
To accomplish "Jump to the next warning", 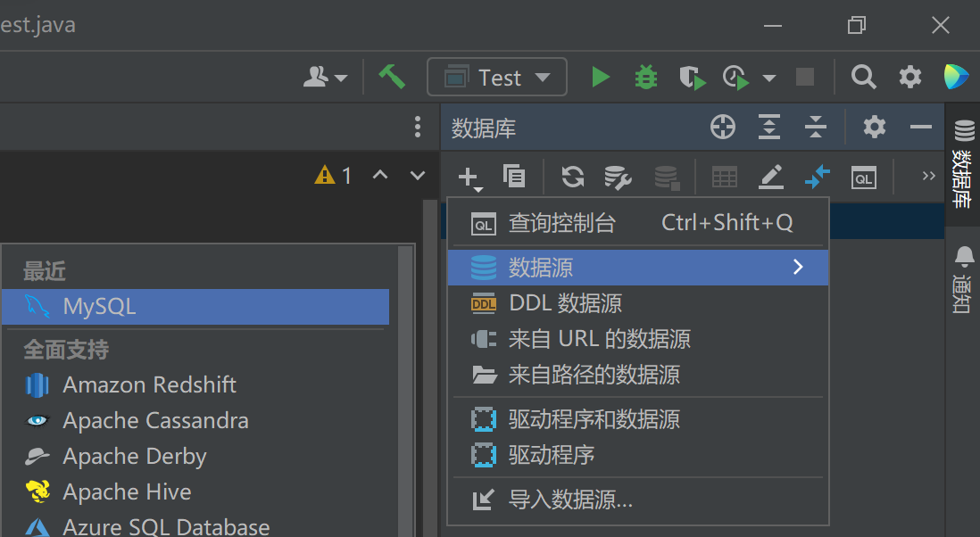I will [416, 175].
